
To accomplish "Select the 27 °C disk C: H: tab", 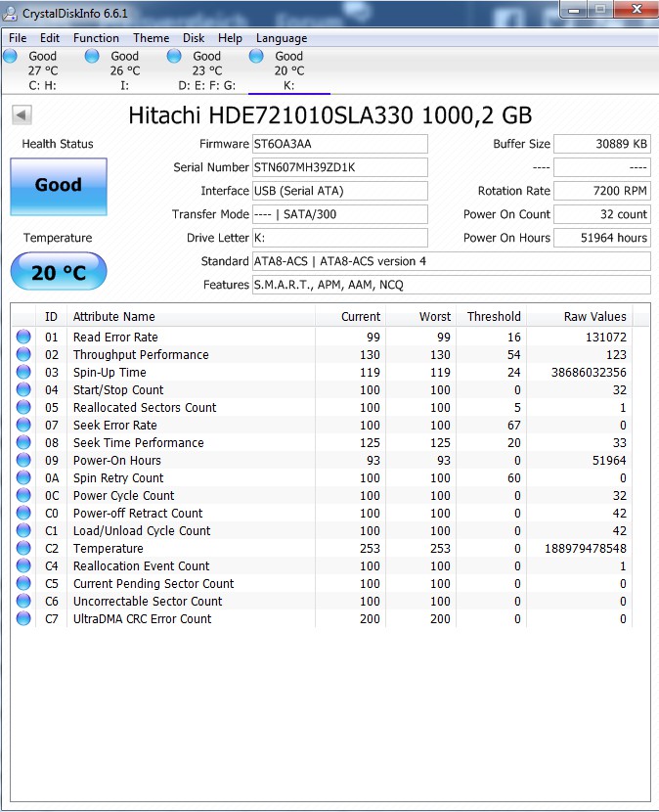I will [42, 70].
